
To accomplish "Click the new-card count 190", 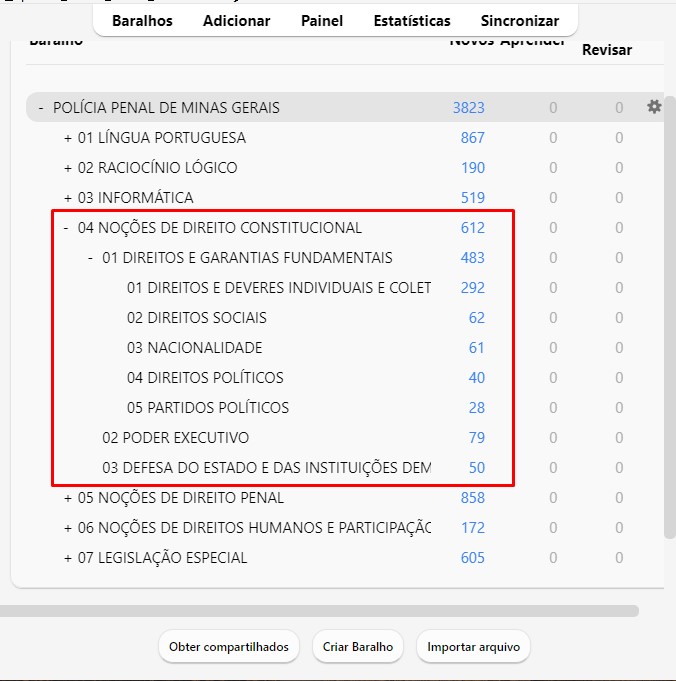I will pos(473,168).
